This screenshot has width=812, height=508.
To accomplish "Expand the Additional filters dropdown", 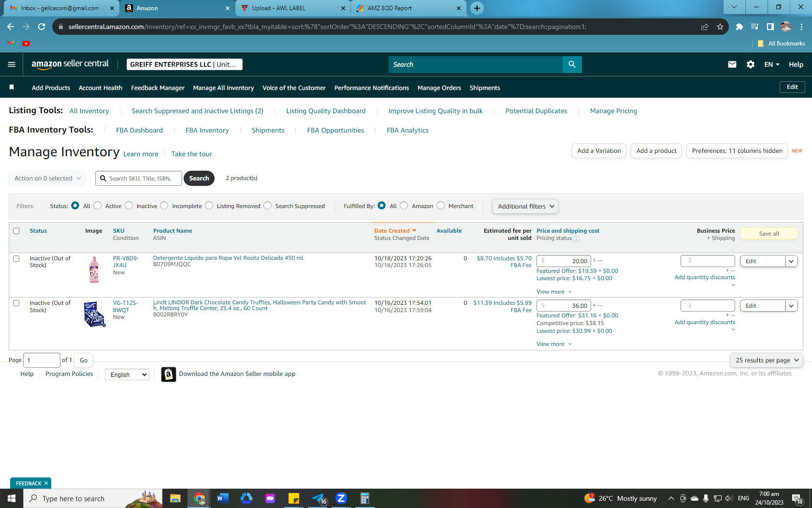I will pos(525,206).
